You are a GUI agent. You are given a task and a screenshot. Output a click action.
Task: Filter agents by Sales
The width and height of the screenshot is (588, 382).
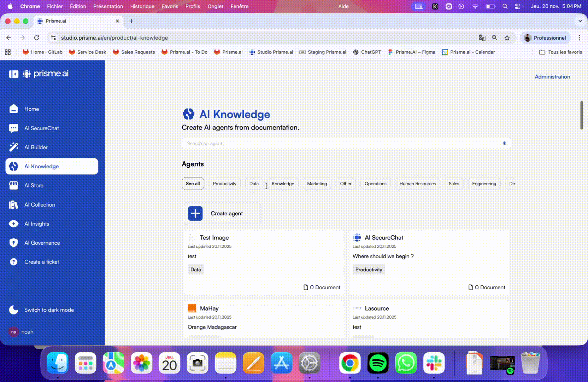tap(454, 184)
